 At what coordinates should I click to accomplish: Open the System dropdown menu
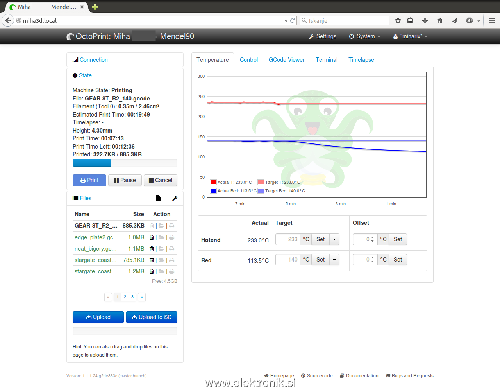click(364, 36)
